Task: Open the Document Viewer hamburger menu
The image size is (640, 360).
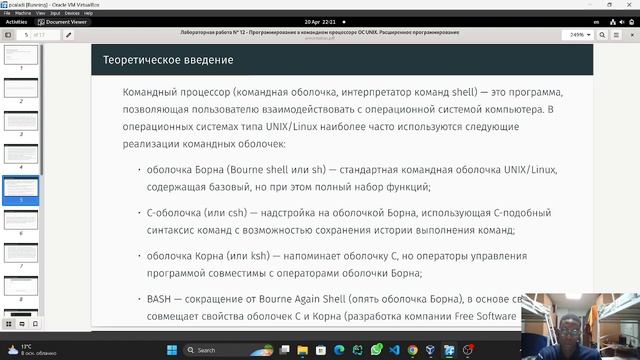Action: tap(616, 35)
